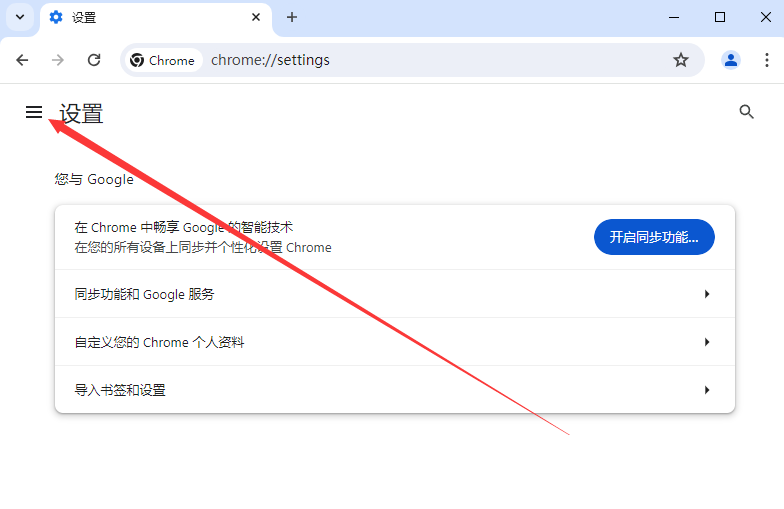The width and height of the screenshot is (784, 509).
Task: Open Chrome's three-dot menu
Action: pyautogui.click(x=766, y=60)
